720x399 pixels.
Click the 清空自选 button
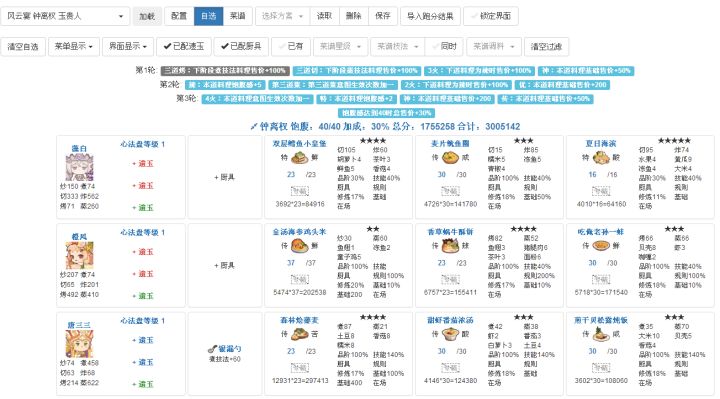[x=23, y=46]
